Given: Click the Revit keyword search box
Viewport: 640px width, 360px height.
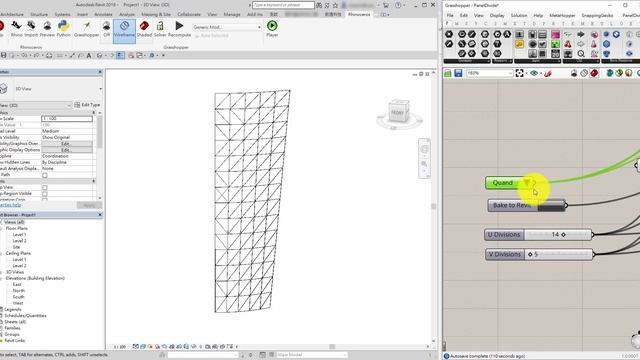Looking at the screenshot, I should click(283, 5).
